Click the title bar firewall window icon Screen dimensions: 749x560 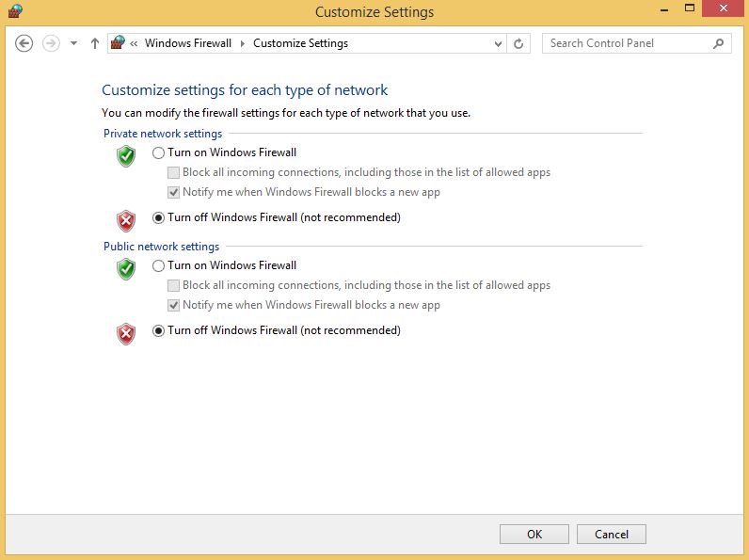(13, 11)
